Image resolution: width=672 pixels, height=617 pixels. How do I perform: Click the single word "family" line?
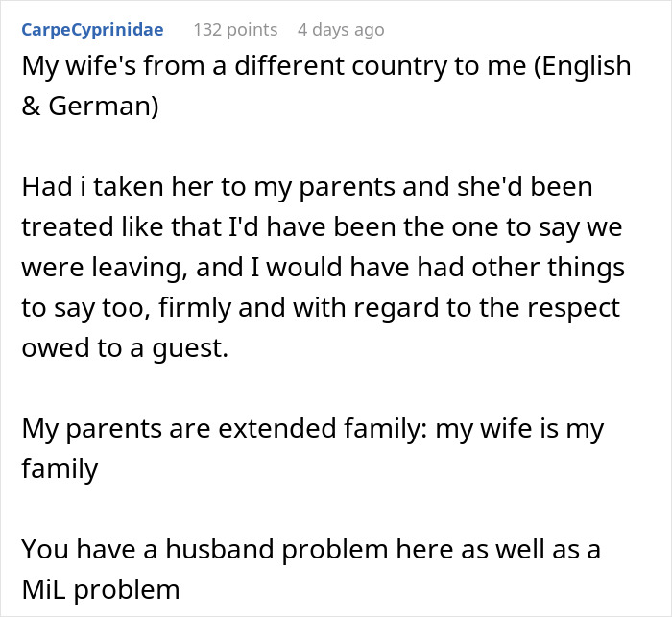click(x=60, y=469)
